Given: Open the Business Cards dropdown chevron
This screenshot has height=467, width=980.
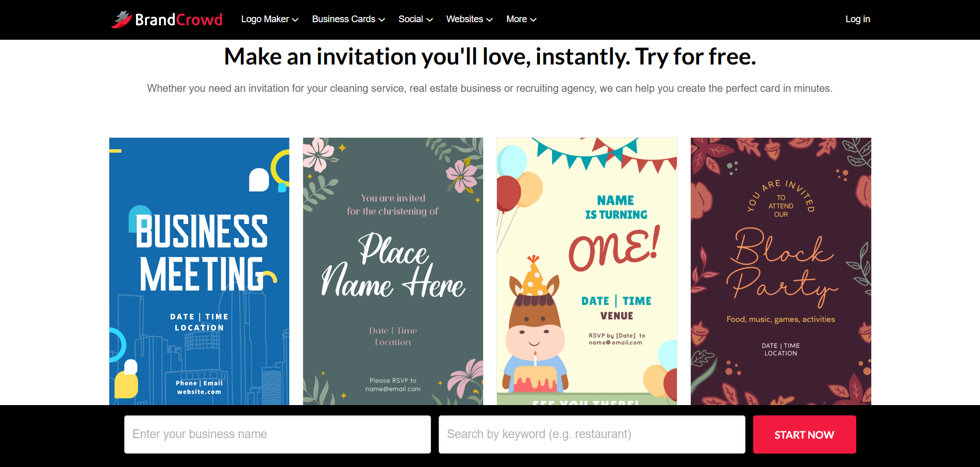Looking at the screenshot, I should tap(382, 20).
